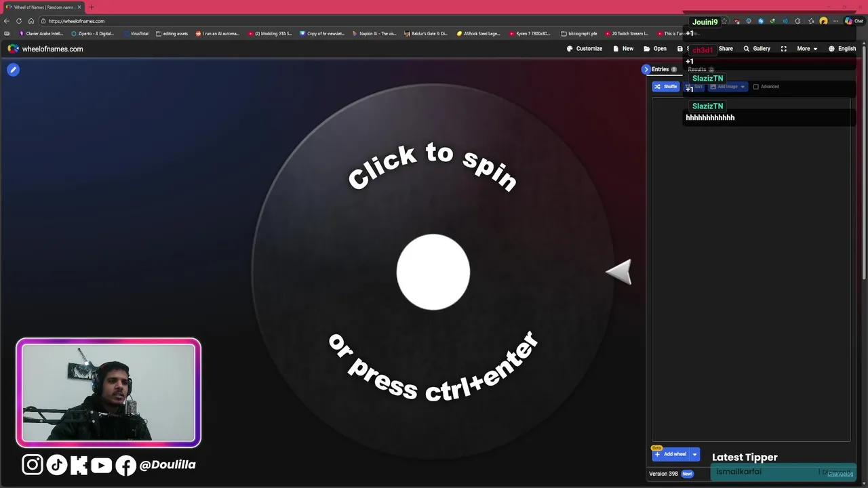Close the Wheel of Names tab
This screenshot has width=868, height=488.
point(79,7)
